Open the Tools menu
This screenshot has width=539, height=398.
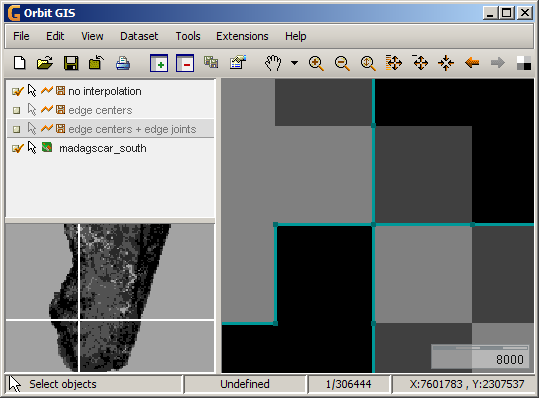pyautogui.click(x=188, y=36)
